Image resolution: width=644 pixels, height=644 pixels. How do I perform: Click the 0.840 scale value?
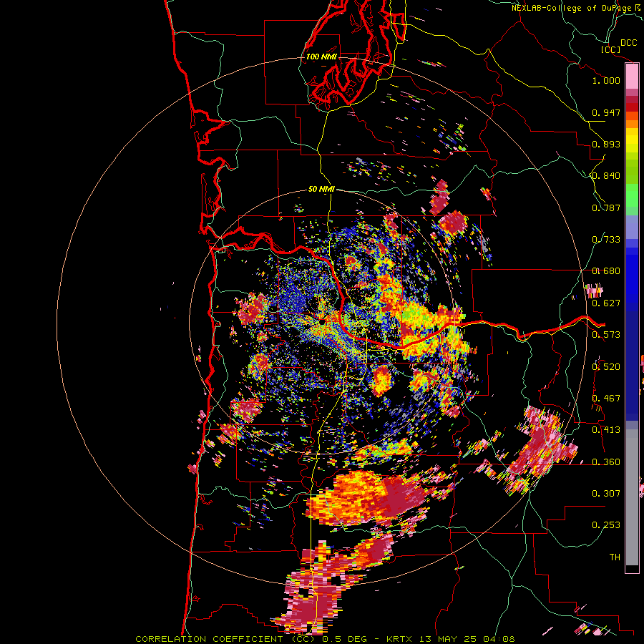pos(606,176)
